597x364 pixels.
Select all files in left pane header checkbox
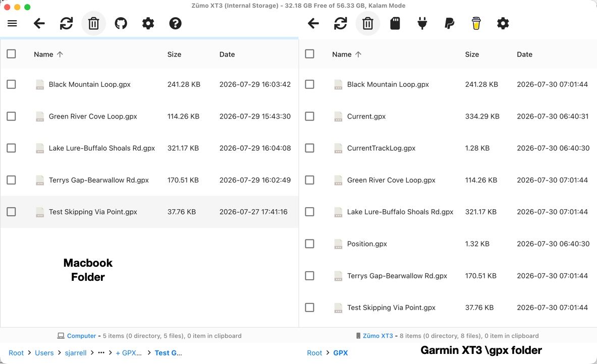12,54
